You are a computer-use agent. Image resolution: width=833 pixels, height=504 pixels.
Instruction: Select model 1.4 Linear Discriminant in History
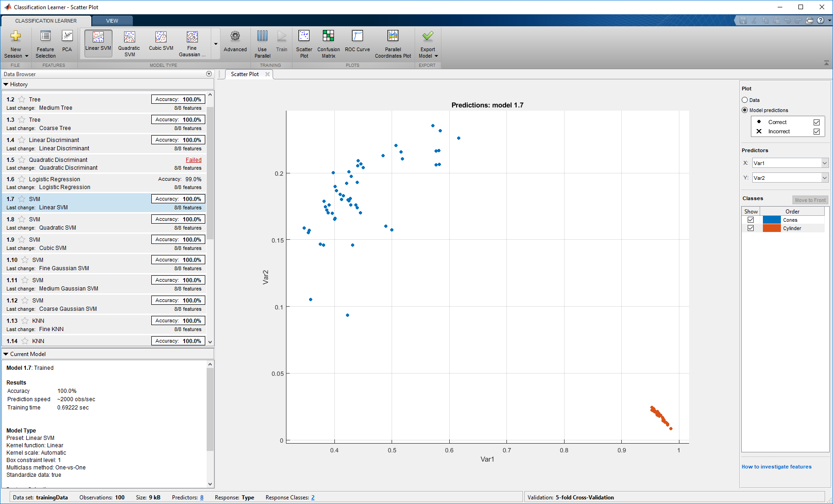point(104,144)
